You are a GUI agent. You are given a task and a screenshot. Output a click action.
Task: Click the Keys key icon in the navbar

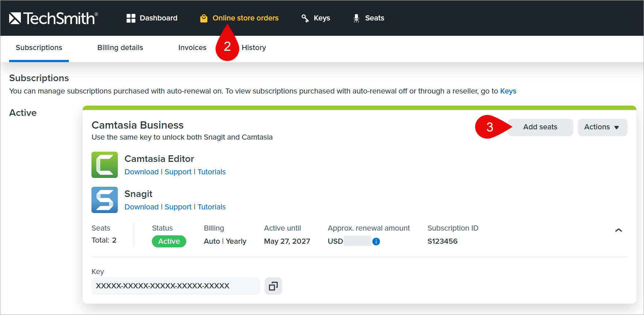tap(305, 18)
